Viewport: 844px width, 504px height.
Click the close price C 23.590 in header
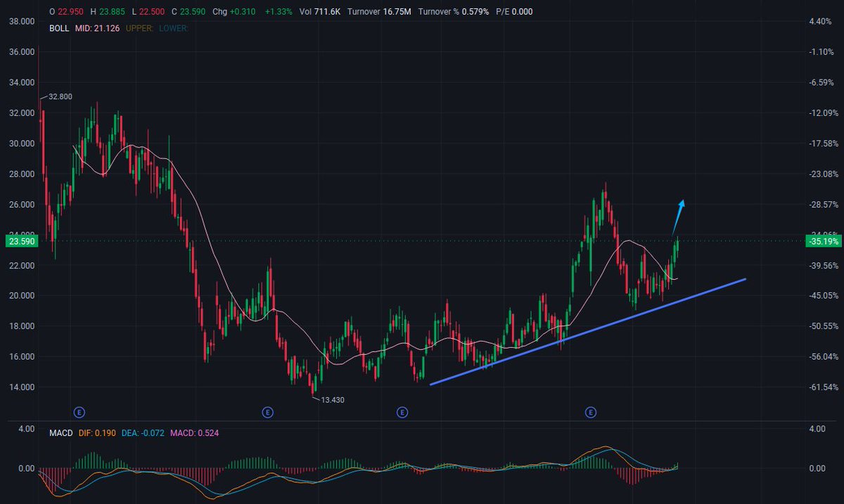click(190, 12)
